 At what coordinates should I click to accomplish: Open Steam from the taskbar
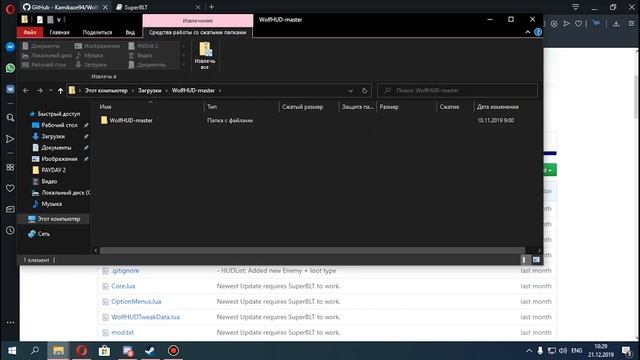150,351
